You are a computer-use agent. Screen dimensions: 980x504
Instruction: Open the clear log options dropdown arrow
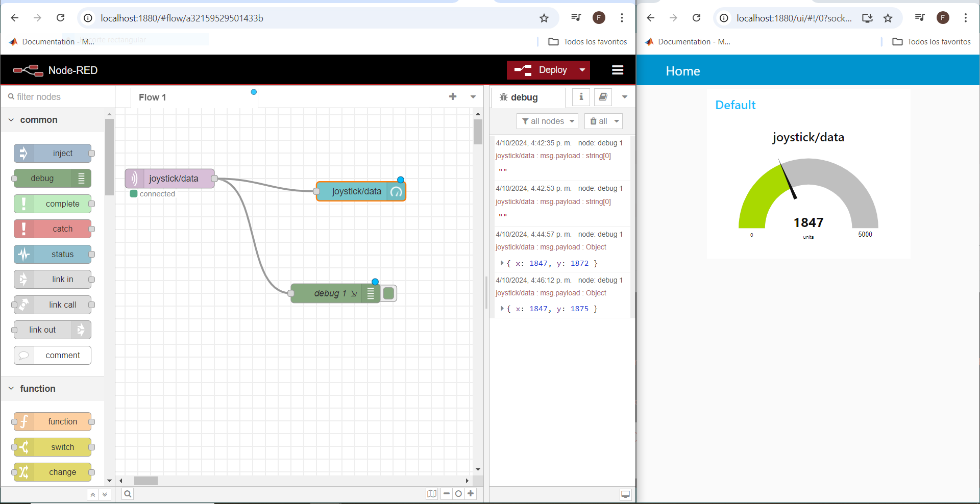[x=617, y=121]
